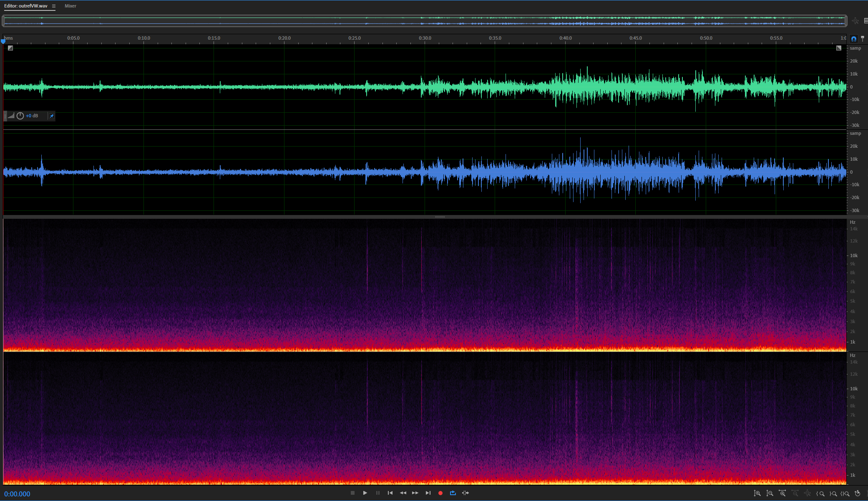The width and height of the screenshot is (868, 501).
Task: Move playhead to previous marker
Action: point(390,493)
